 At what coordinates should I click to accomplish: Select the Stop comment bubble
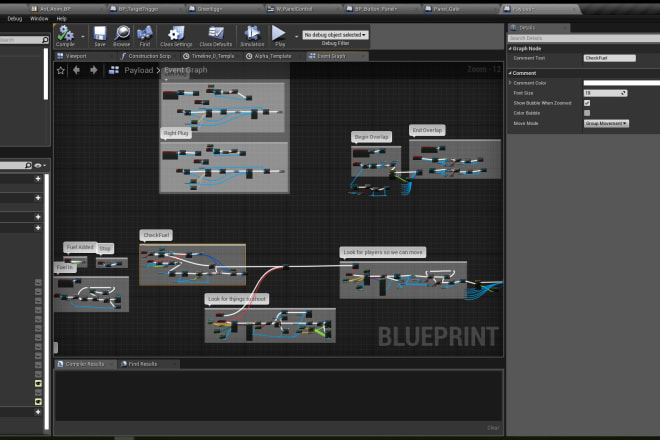[x=105, y=248]
